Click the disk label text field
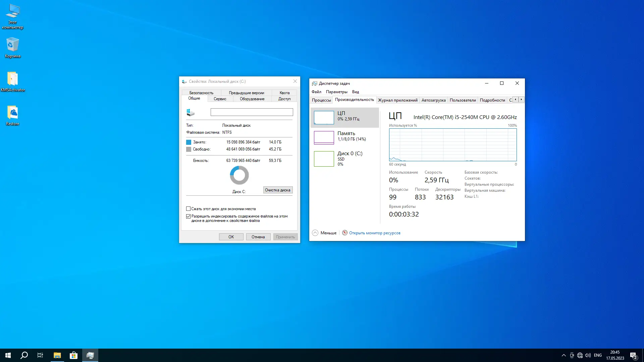The height and width of the screenshot is (362, 644). pos(252,112)
